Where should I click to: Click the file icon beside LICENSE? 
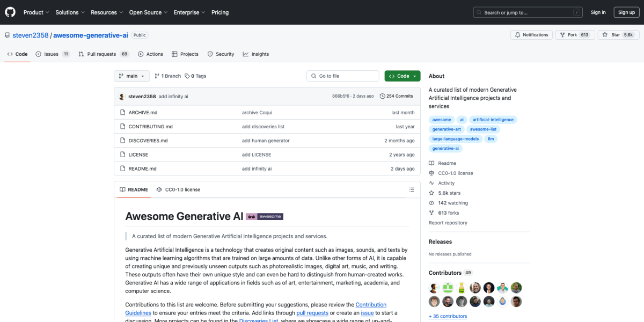pyautogui.click(x=123, y=155)
